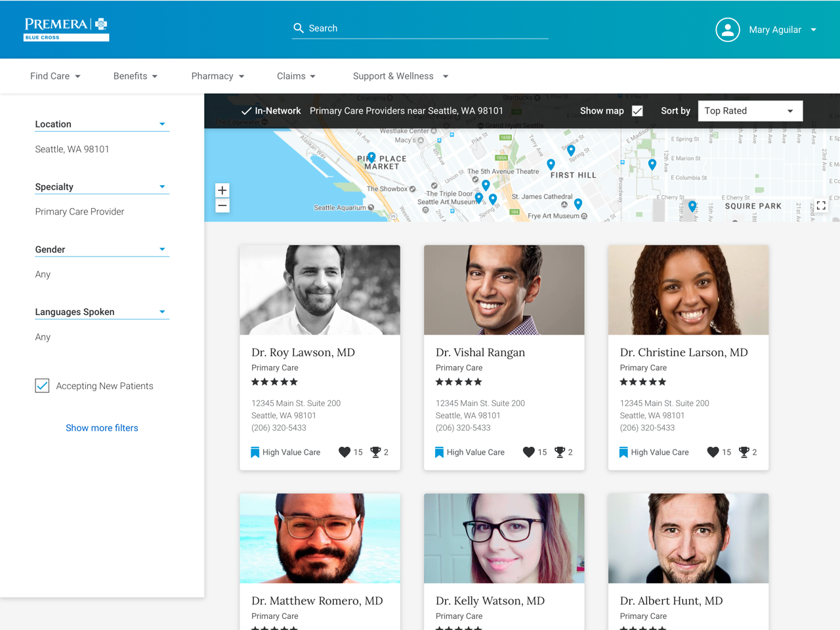Viewport: 840px width, 630px height.
Task: Zoom out the map with minus button
Action: tap(222, 205)
